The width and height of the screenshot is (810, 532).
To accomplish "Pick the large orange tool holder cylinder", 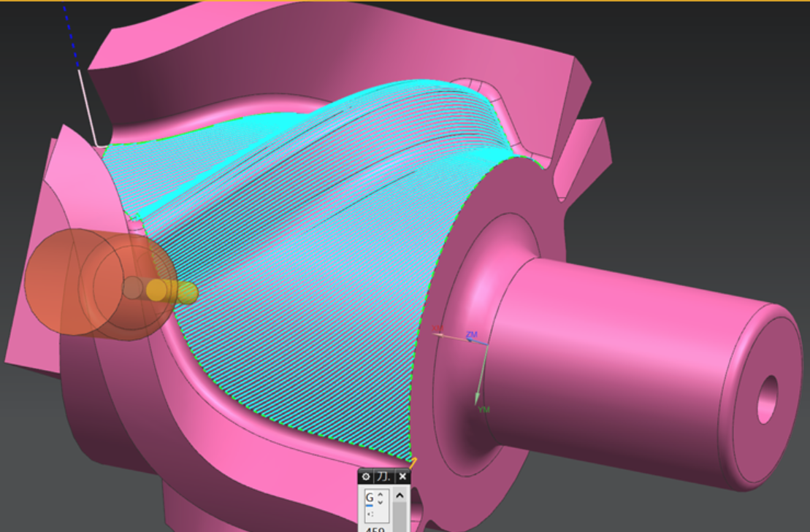I will tap(73, 282).
